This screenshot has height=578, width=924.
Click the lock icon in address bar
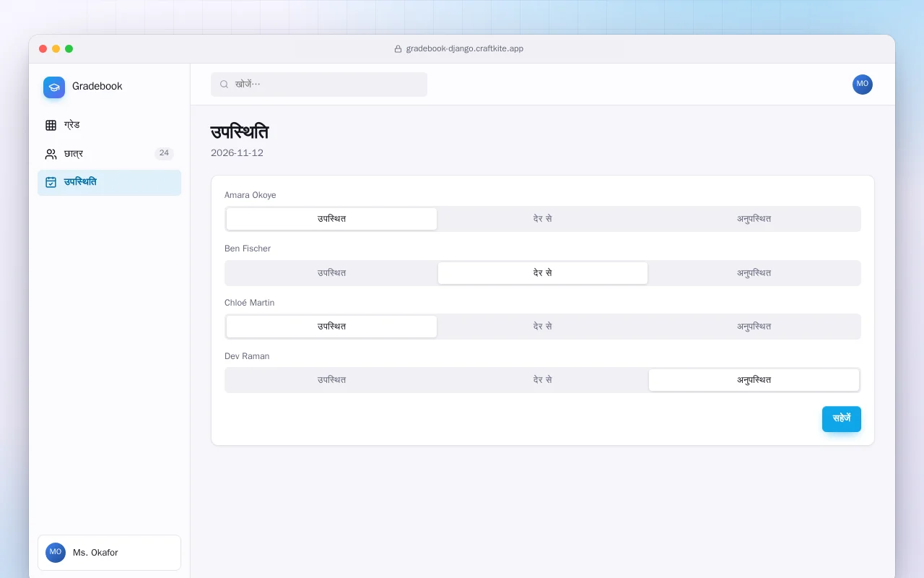coord(398,49)
